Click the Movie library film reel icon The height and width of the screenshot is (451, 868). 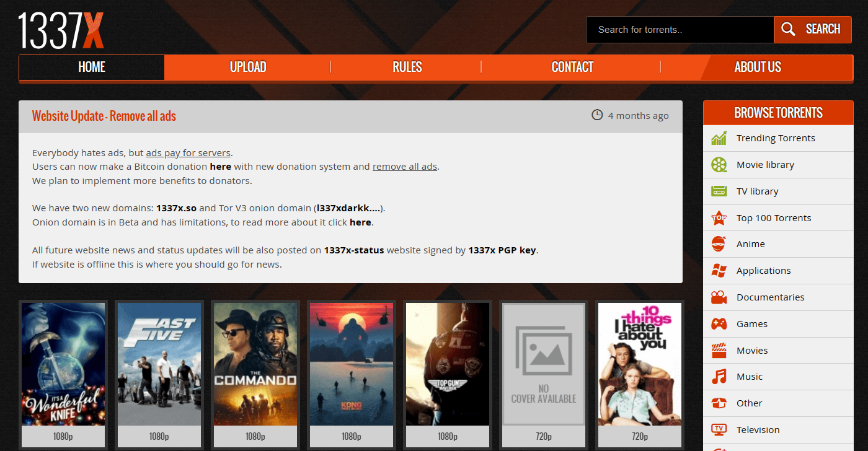[x=719, y=165]
